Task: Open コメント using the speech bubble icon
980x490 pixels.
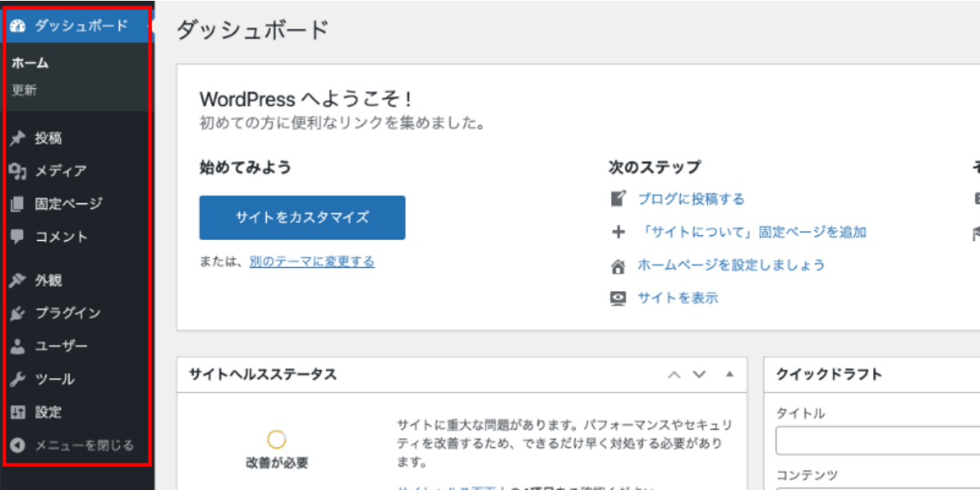Action: [19, 237]
